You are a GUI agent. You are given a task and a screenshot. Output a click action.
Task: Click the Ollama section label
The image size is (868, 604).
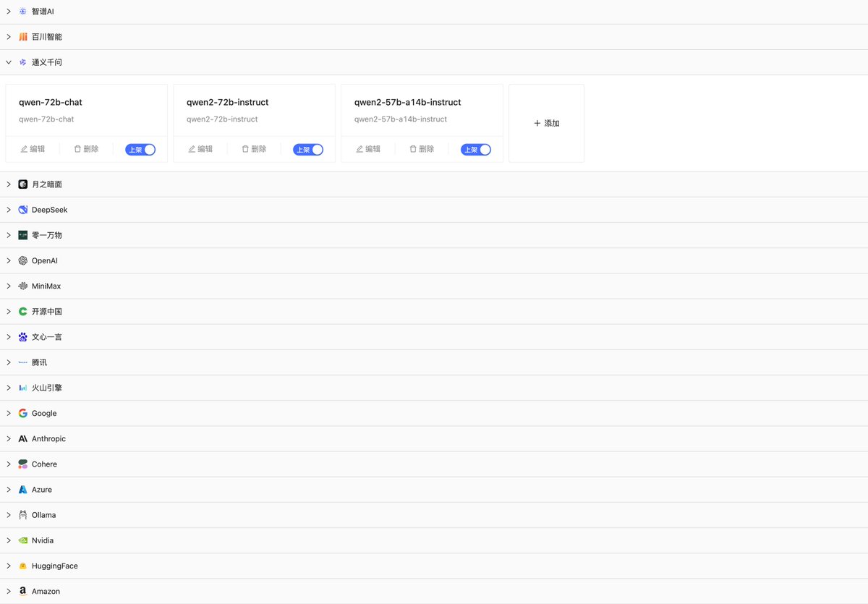(x=43, y=515)
